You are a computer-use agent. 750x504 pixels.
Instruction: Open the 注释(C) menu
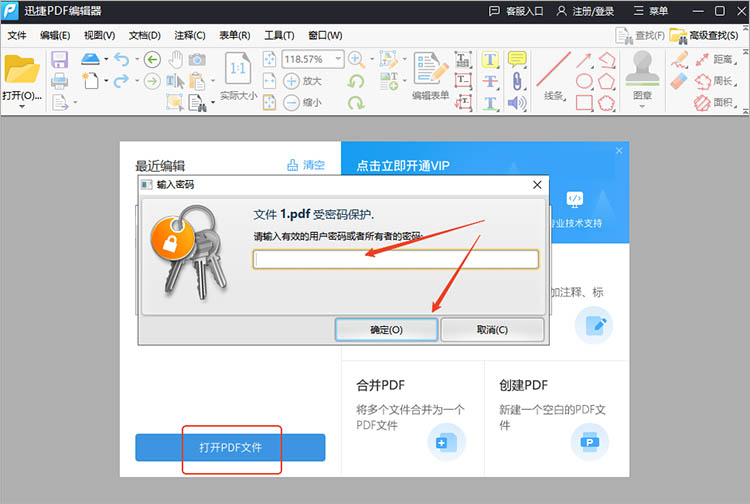(190, 35)
